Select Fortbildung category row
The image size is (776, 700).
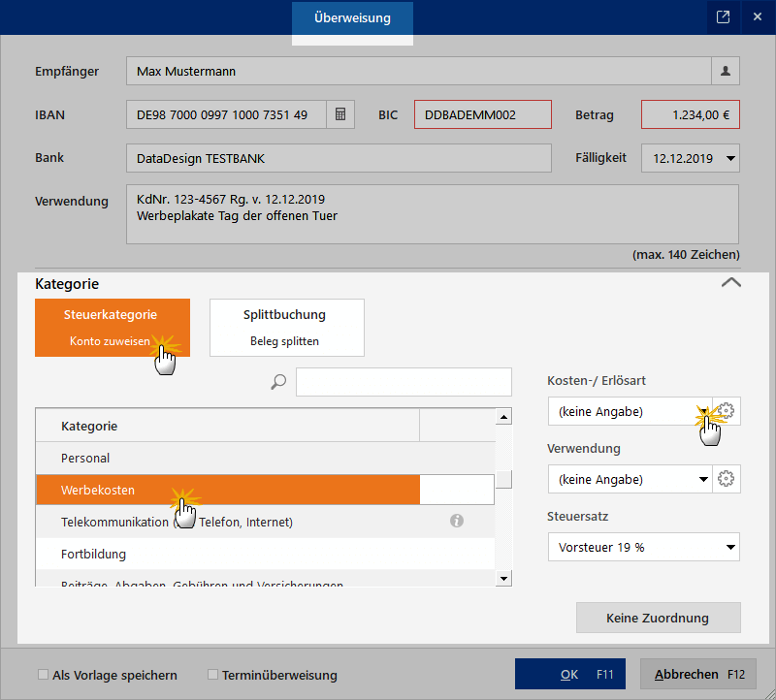click(265, 554)
